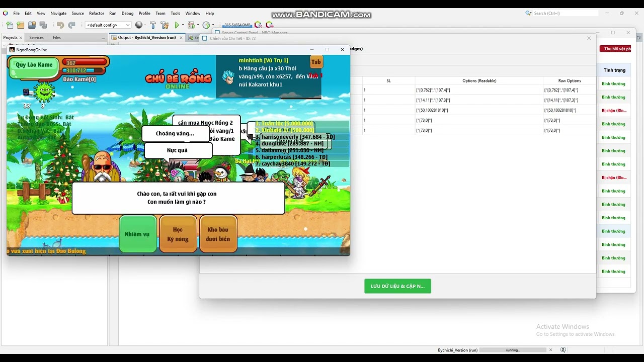Click the New File toolbar icon

tap(9, 25)
